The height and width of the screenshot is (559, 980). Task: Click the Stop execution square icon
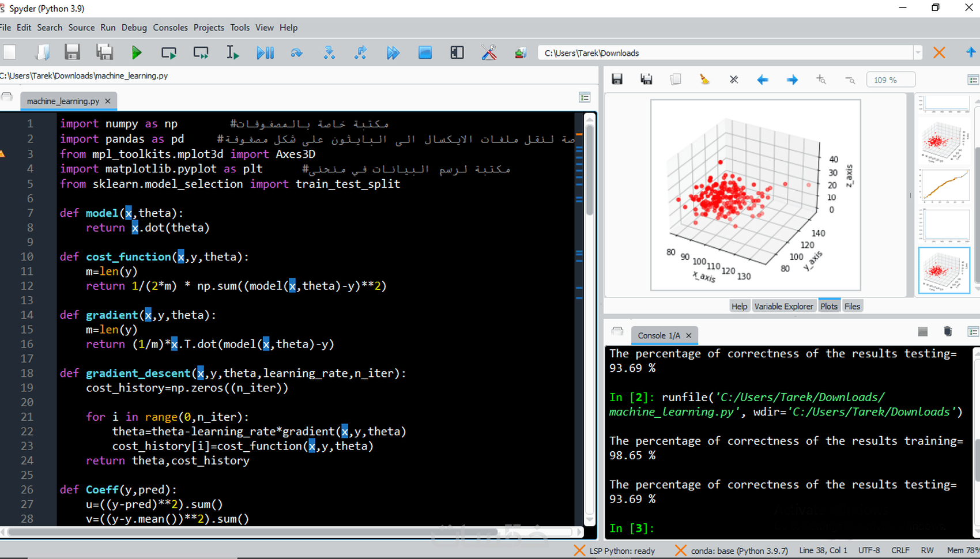(425, 52)
